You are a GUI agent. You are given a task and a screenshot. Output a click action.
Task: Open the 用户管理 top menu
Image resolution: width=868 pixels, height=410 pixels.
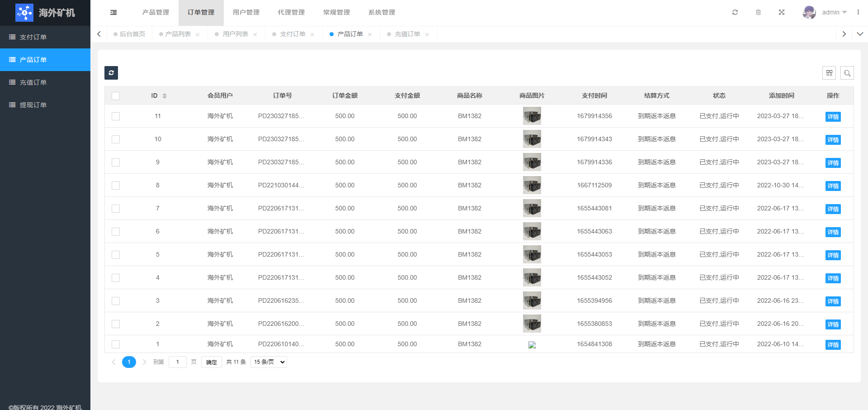tap(246, 13)
